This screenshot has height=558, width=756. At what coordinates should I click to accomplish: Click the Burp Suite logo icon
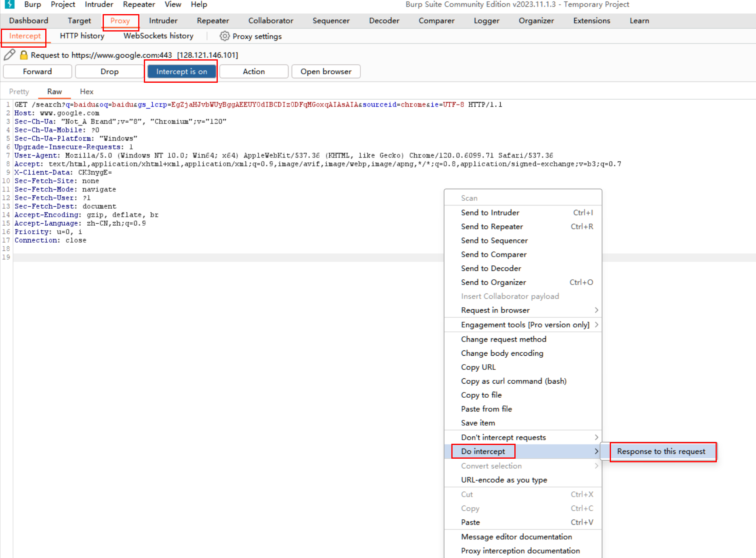tap(9, 4)
